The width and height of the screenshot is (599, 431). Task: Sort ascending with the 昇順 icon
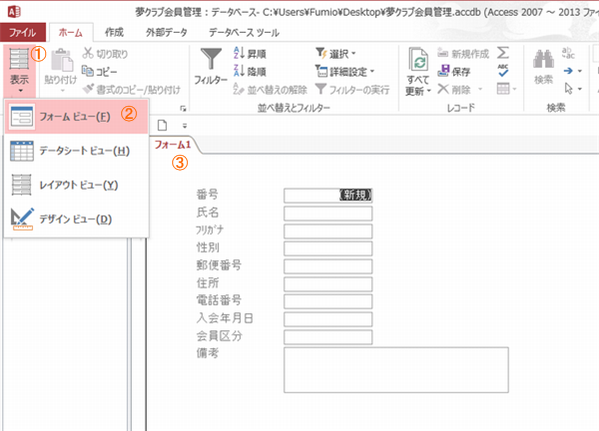(239, 53)
